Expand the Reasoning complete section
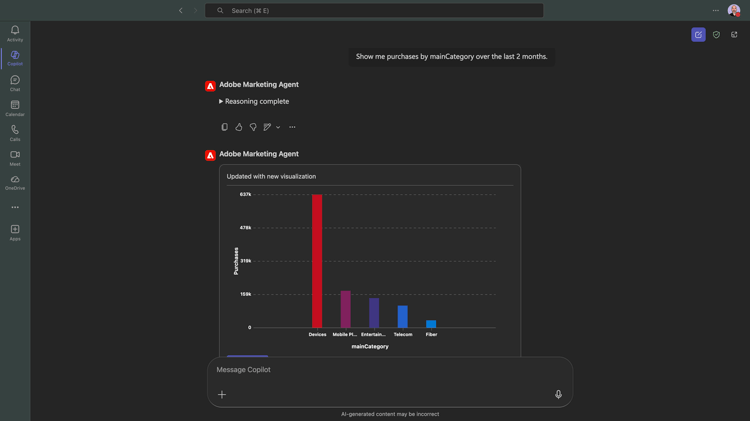The width and height of the screenshot is (750, 421). (254, 101)
